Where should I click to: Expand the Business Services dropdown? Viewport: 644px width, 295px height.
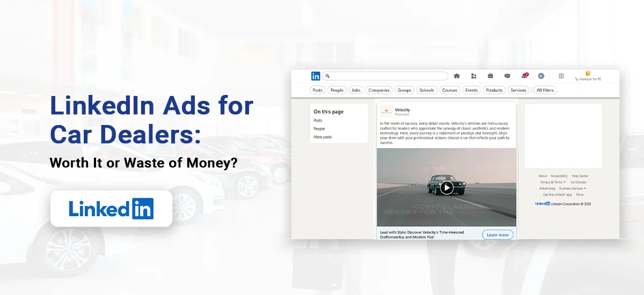click(573, 189)
